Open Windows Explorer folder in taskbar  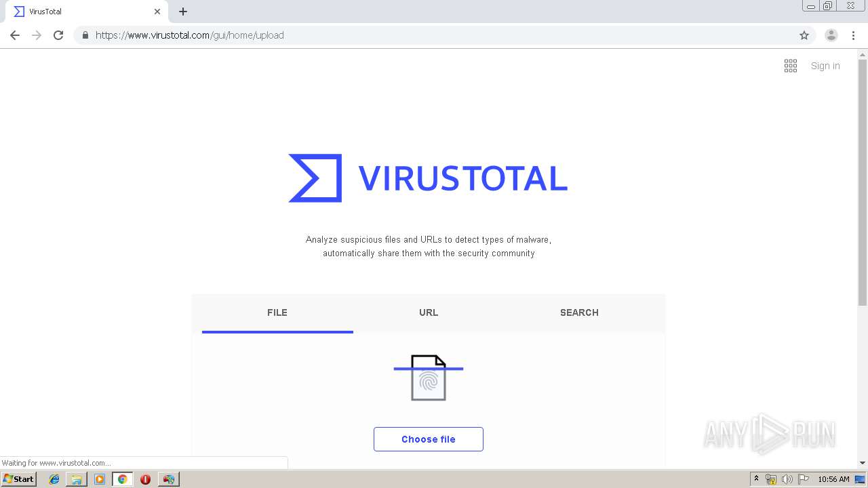pyautogui.click(x=77, y=479)
